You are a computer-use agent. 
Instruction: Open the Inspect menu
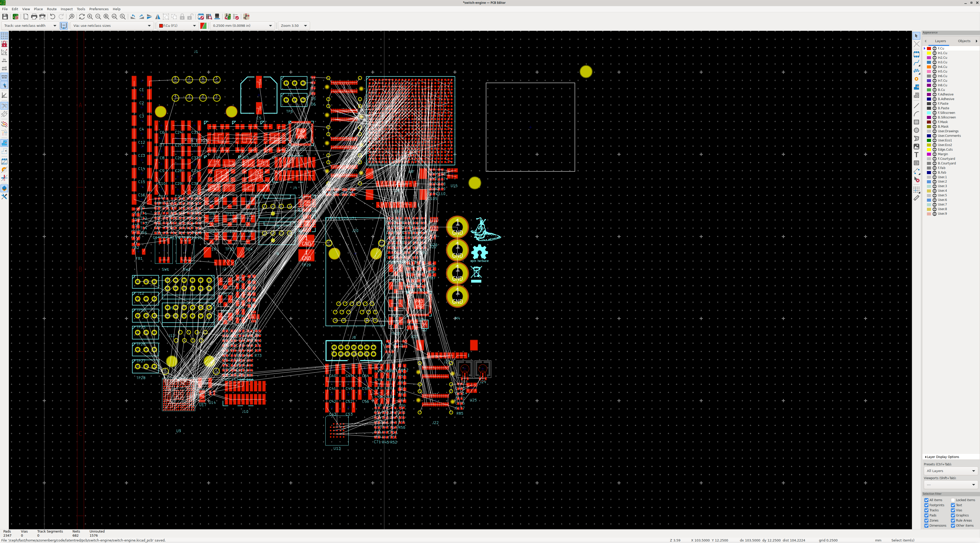[x=67, y=9]
